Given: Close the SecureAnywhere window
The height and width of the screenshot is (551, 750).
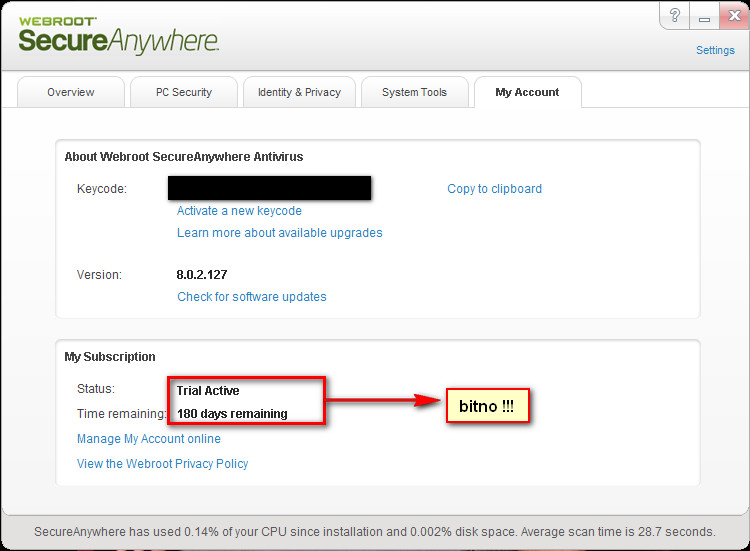Looking at the screenshot, I should coord(734,15).
